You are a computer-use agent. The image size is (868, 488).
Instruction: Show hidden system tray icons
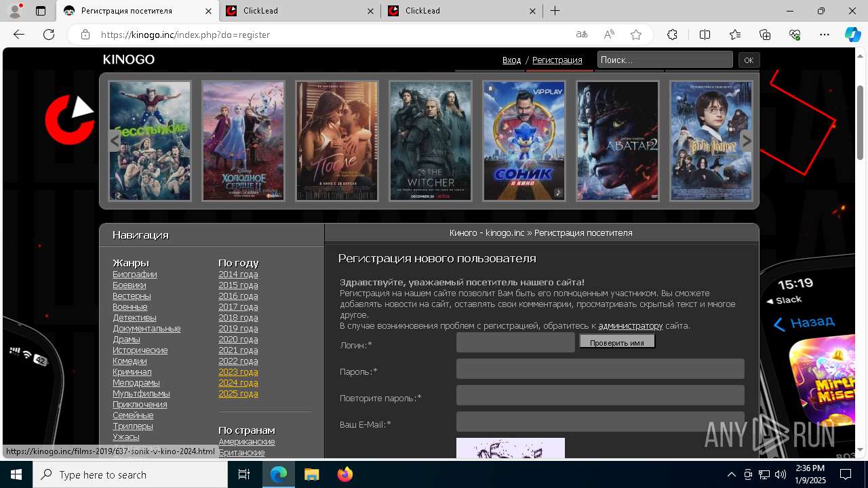click(731, 474)
